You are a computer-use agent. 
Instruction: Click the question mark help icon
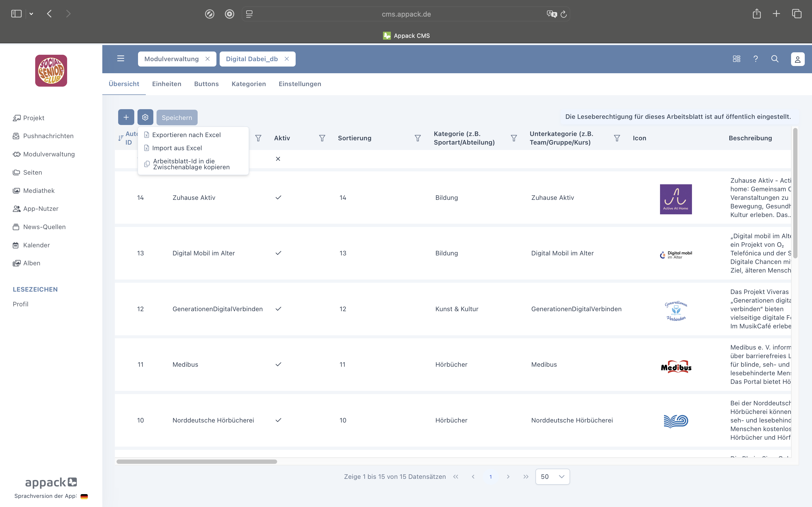click(755, 59)
